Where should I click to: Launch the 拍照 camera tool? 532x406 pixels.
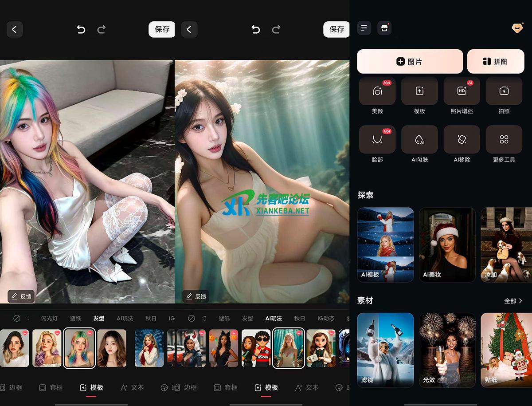(x=504, y=91)
